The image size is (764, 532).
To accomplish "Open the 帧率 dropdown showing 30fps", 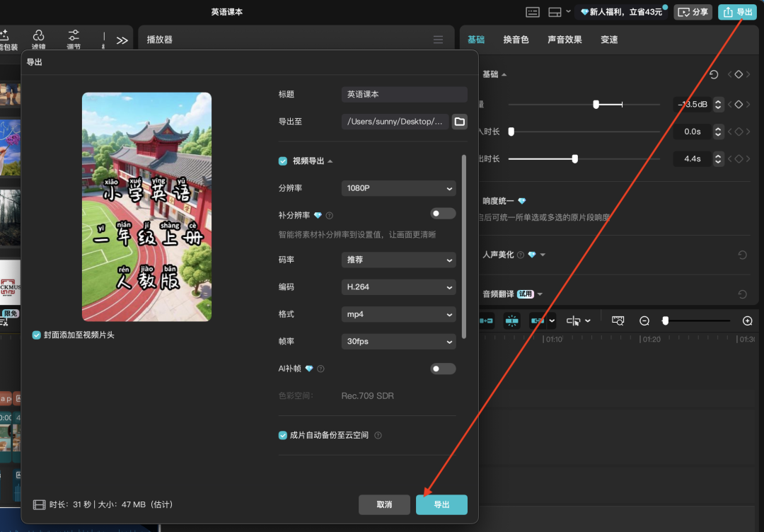I will pos(398,341).
